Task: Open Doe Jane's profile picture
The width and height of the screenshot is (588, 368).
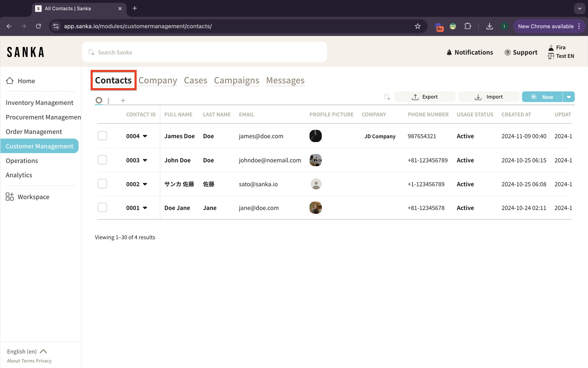Action: click(315, 208)
